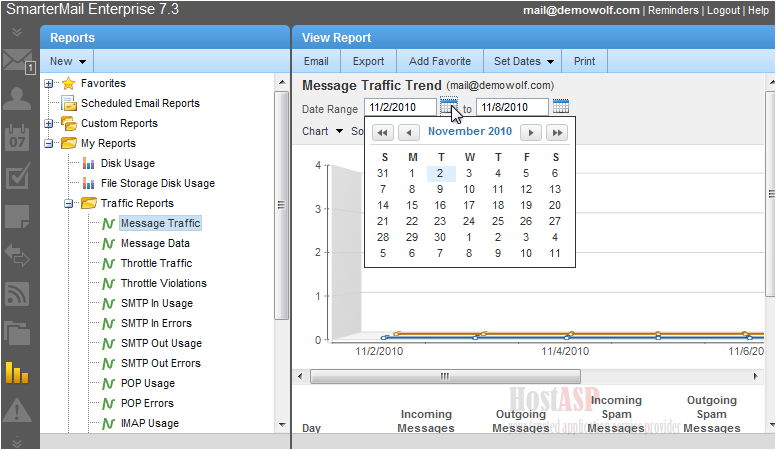Image resolution: width=776 pixels, height=450 pixels.
Task: Open the RSS feeds sidebar icon
Action: click(x=17, y=294)
